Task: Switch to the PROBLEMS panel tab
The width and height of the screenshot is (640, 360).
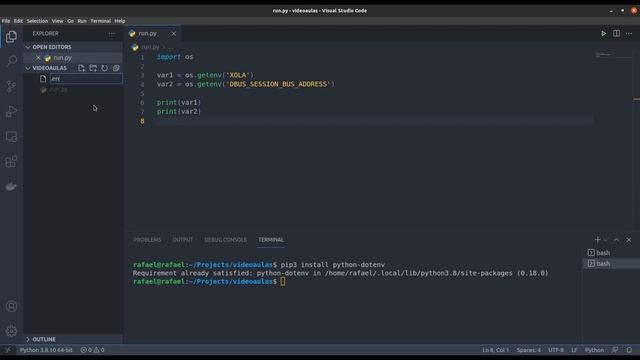Action: pos(147,240)
